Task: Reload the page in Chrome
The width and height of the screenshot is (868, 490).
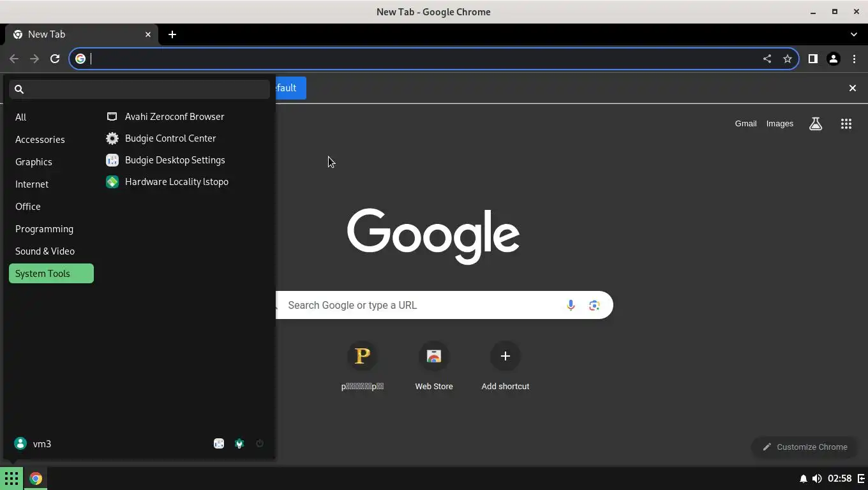Action: [x=55, y=59]
